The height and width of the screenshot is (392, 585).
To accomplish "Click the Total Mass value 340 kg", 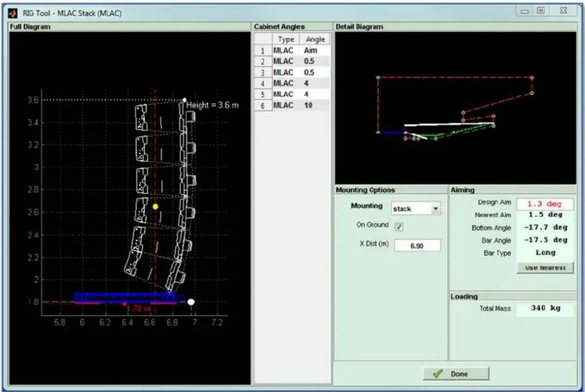I will (x=545, y=308).
